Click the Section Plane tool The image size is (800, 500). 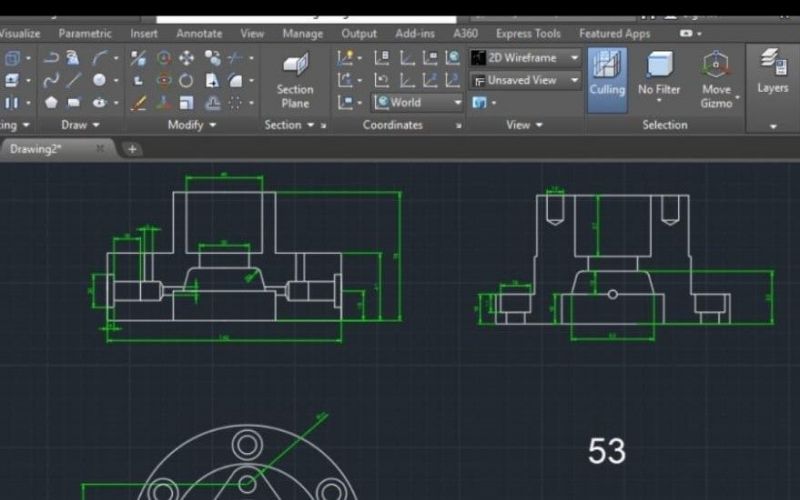(294, 78)
